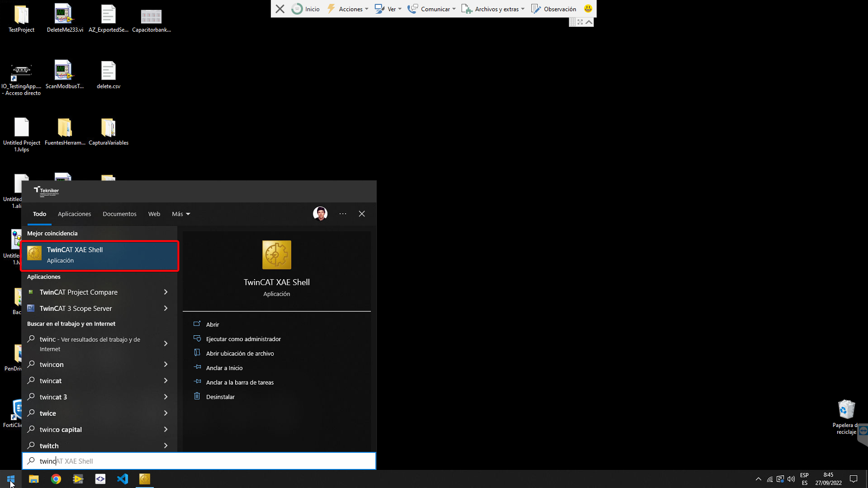Open the Comunicar menu in remote toolbar

point(431,9)
